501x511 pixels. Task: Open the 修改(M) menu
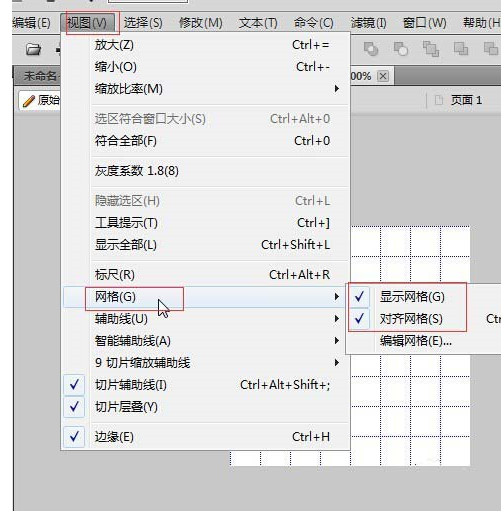(x=201, y=23)
